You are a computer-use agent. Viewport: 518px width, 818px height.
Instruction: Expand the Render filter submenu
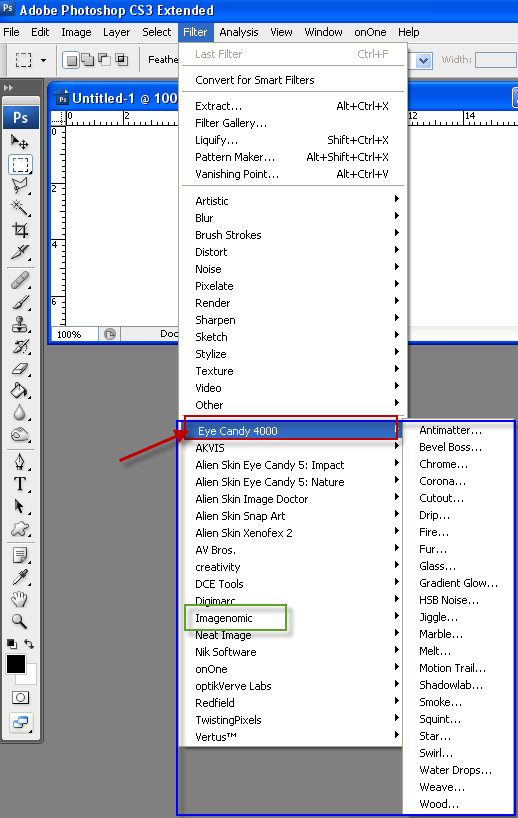(x=293, y=303)
